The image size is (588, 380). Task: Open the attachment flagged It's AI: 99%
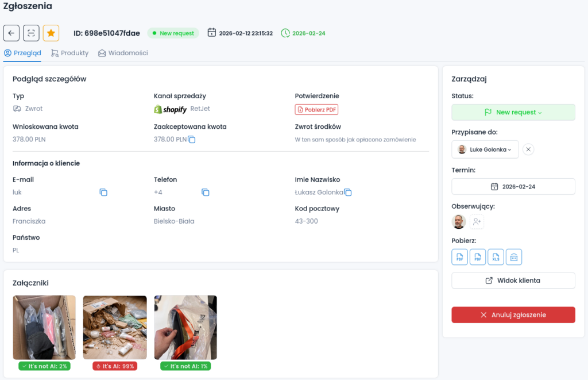coord(115,327)
